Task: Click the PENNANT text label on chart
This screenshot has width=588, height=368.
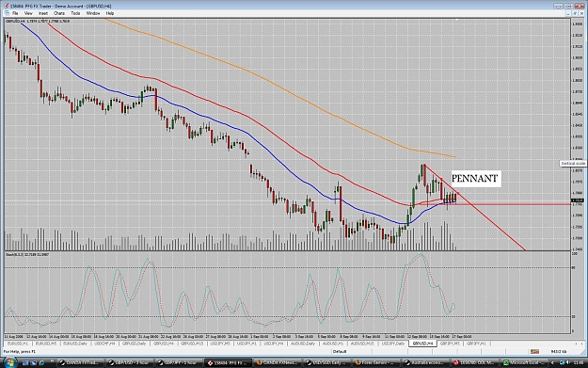Action: pos(475,179)
